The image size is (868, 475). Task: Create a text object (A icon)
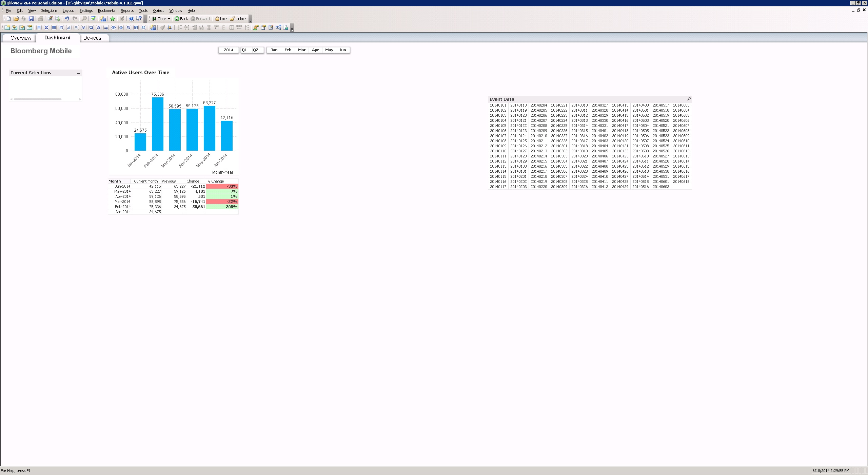tap(99, 27)
